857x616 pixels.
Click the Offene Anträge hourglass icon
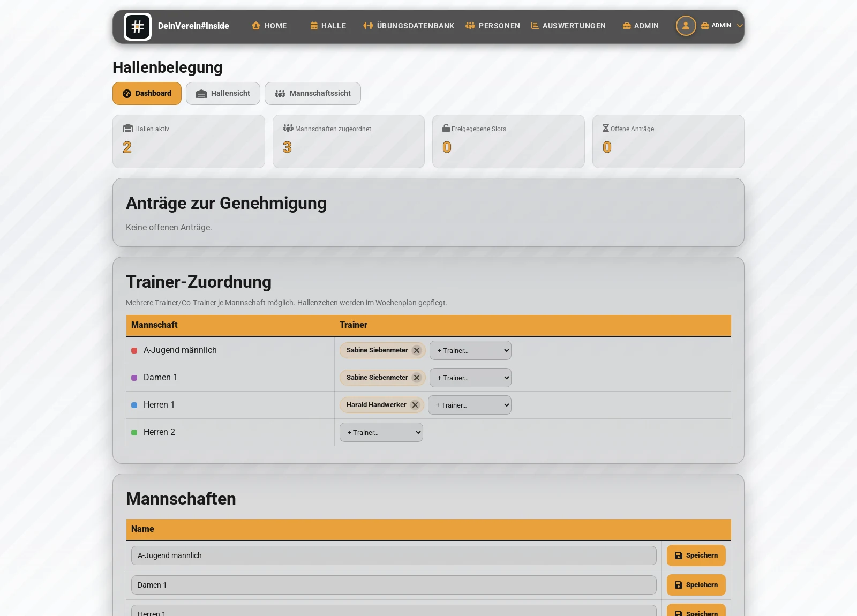coord(606,128)
